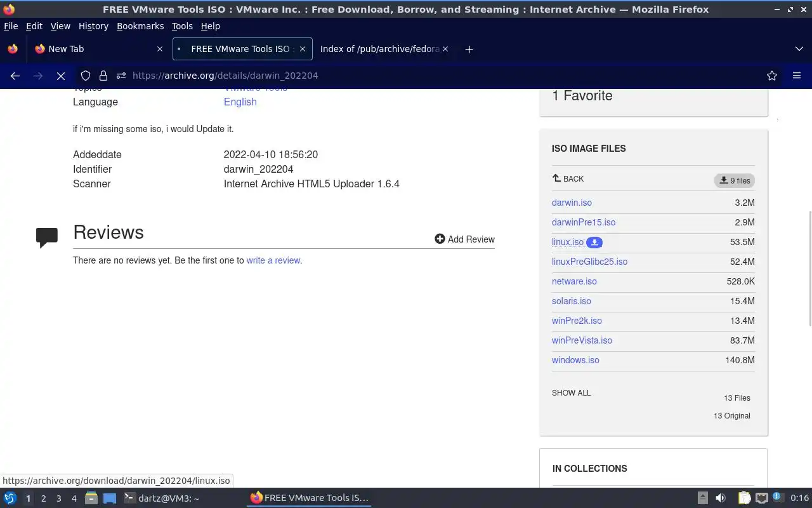Stop loading the page with X button
The image size is (812, 508).
coord(61,76)
